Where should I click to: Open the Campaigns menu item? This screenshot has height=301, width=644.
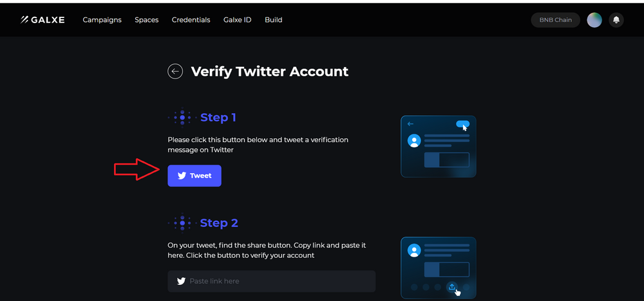point(102,20)
